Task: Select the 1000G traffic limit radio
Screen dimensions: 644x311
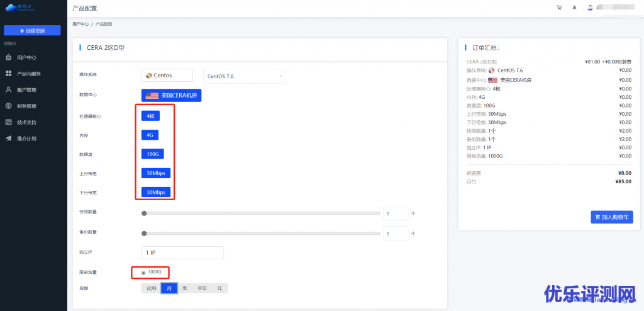Action: click(143, 273)
